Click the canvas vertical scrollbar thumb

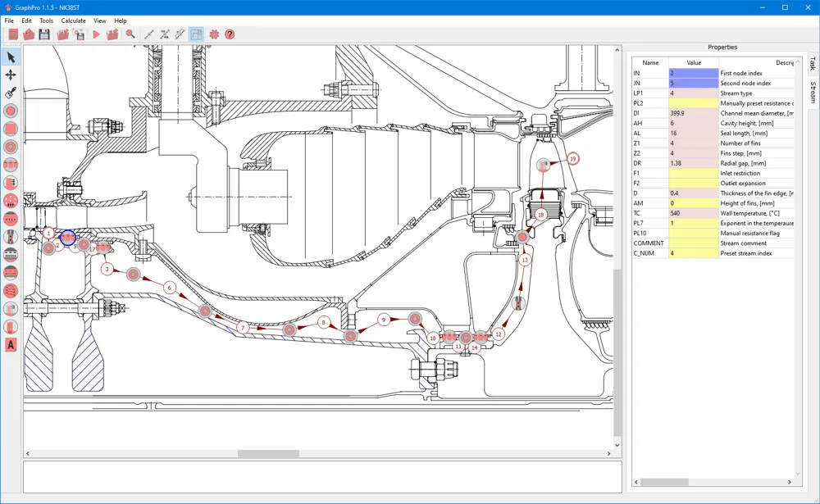(x=617, y=353)
